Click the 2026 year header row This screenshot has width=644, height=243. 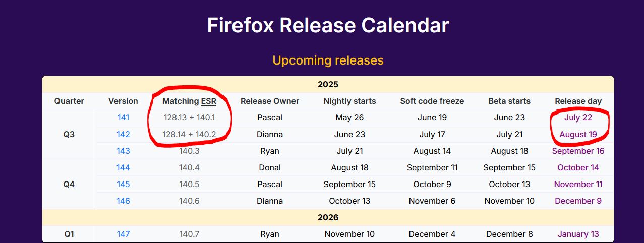(328, 218)
